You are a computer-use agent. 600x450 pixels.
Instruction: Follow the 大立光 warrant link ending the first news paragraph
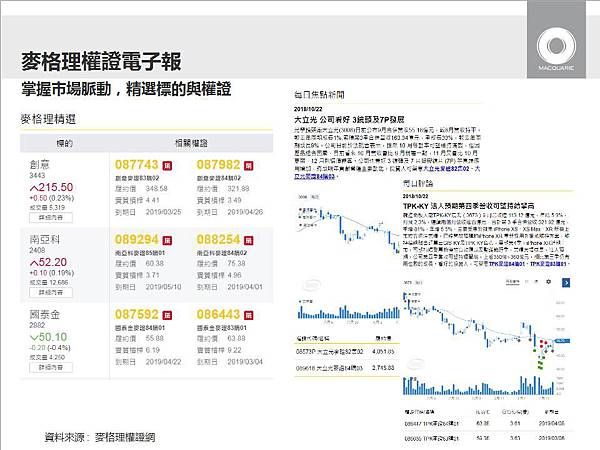315,176
